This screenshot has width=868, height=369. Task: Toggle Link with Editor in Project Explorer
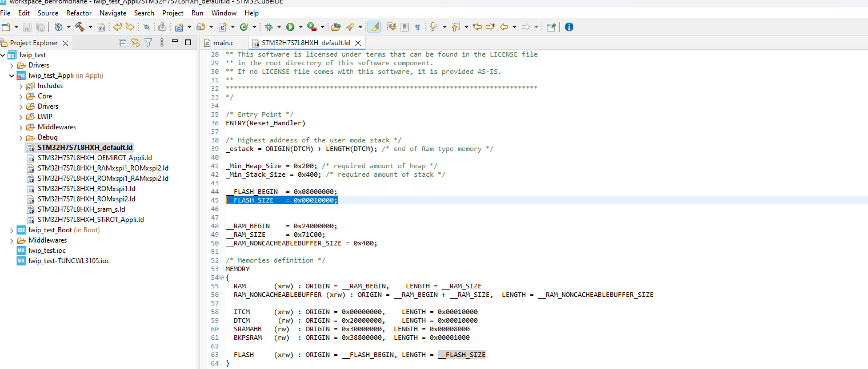point(135,42)
